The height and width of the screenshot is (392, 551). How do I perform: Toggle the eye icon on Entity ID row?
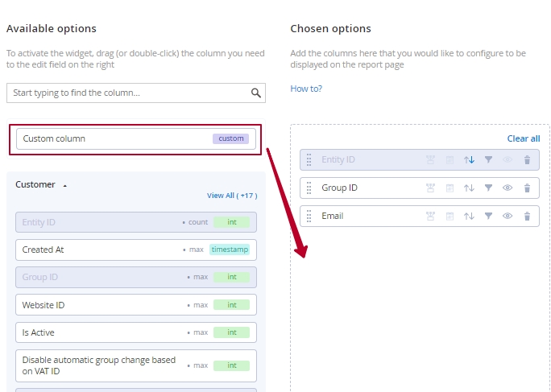pos(507,160)
